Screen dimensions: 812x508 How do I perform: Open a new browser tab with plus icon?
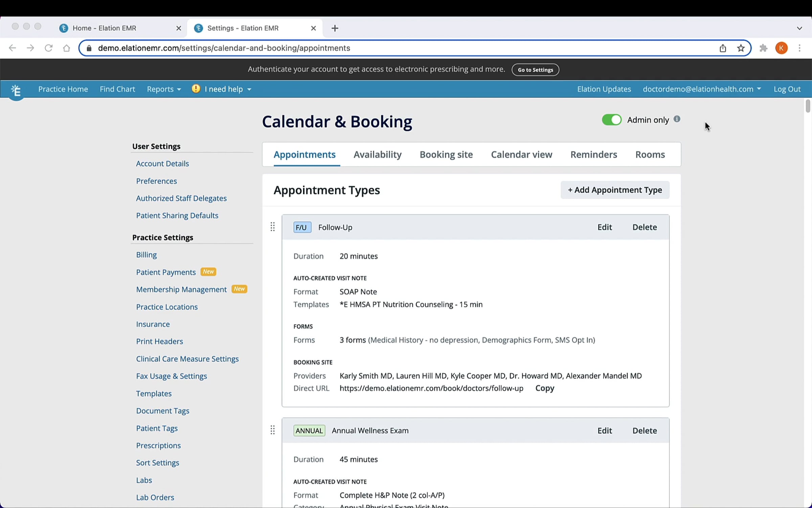point(335,28)
